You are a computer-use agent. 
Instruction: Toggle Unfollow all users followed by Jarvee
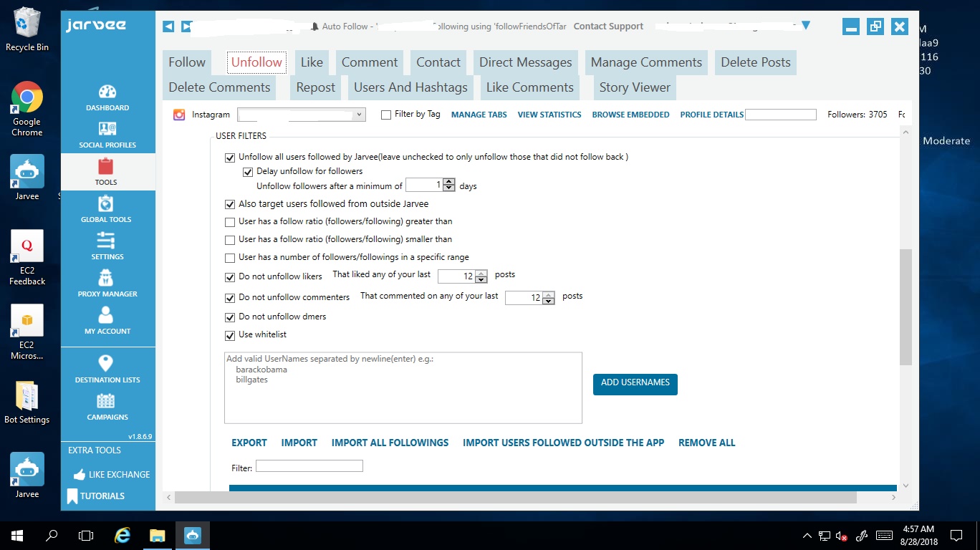click(x=230, y=158)
